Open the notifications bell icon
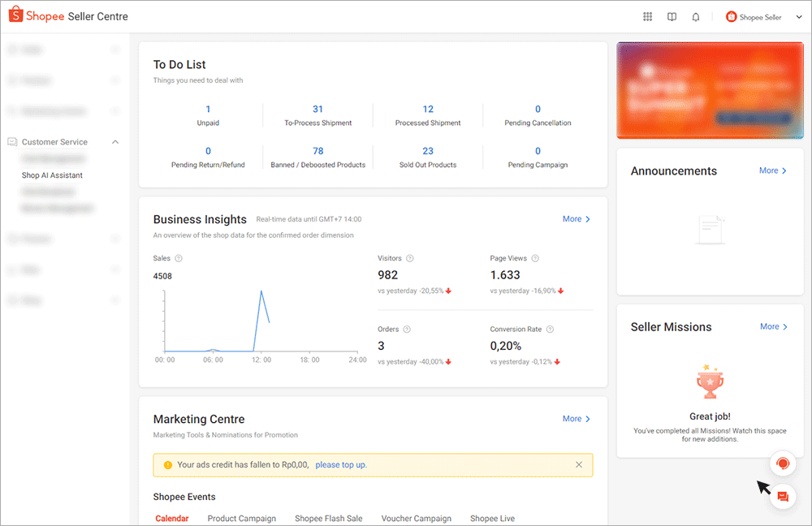The image size is (812, 526). (x=696, y=16)
